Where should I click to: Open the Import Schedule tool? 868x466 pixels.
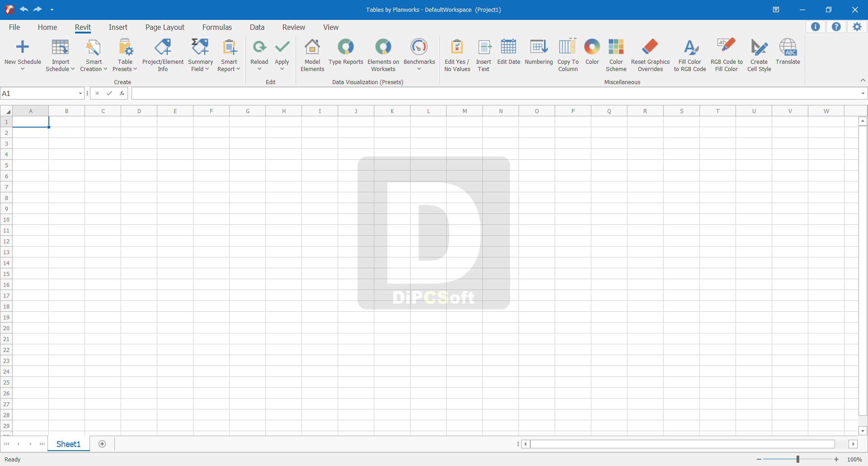click(x=60, y=55)
